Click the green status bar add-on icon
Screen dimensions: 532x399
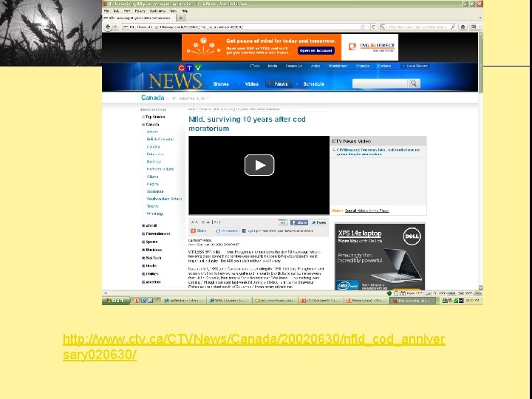click(x=389, y=293)
